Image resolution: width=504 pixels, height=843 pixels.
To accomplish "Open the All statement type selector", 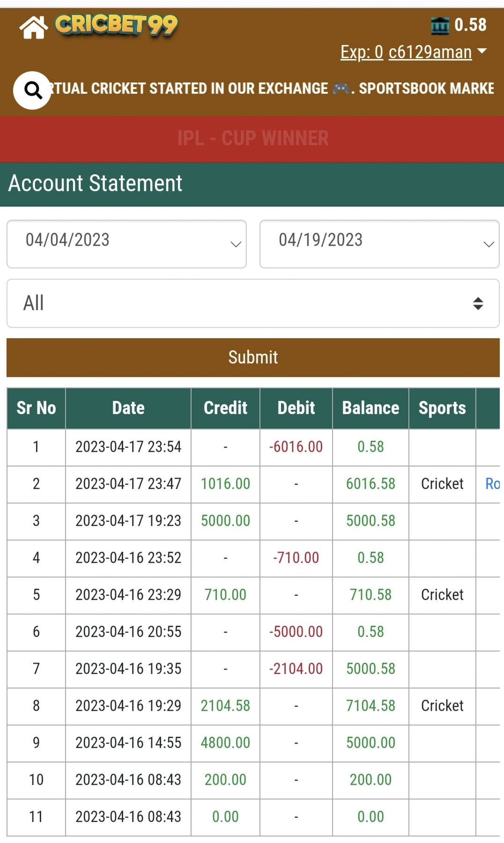I will click(x=253, y=303).
